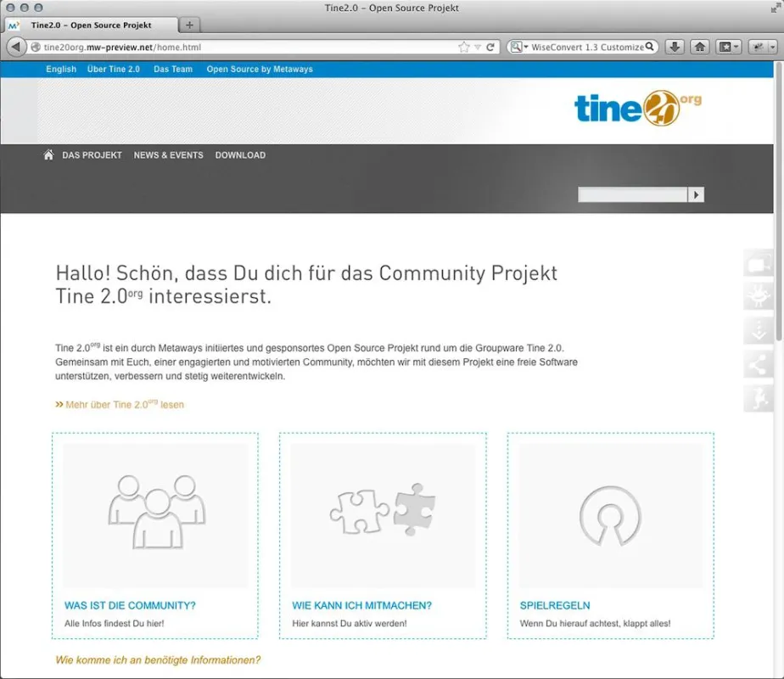Click text Hier kannst Du aktiv werden!
Screen dimensions: 784x679
tap(350, 624)
